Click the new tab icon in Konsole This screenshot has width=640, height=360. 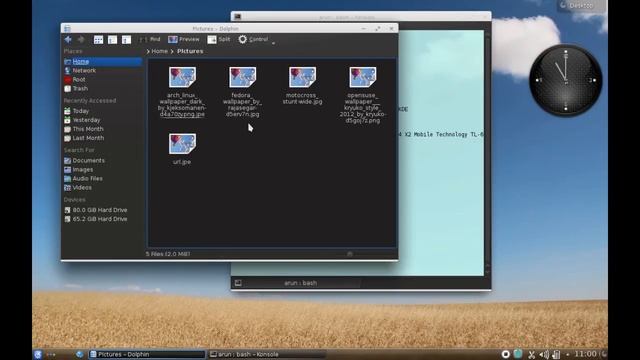point(238,283)
